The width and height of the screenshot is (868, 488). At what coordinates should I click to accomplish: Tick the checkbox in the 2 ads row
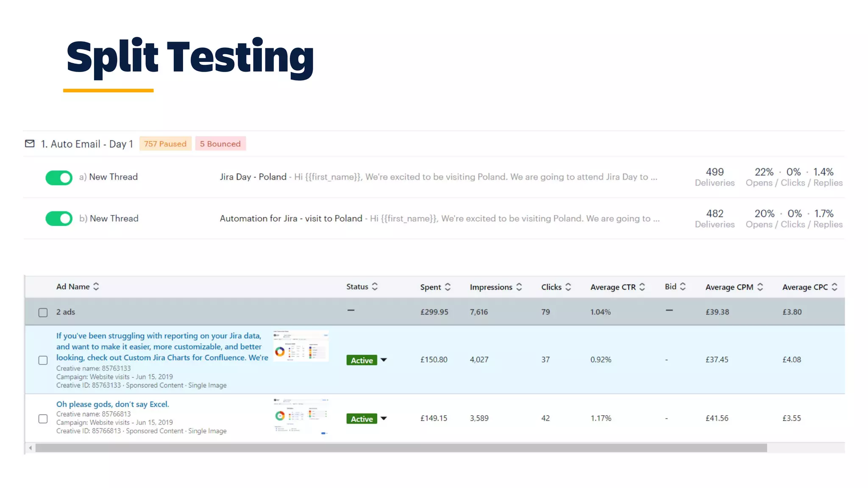pos(43,313)
